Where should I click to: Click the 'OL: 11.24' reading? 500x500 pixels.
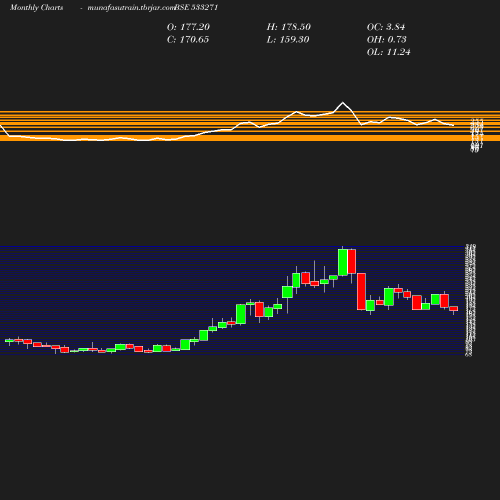click(x=388, y=52)
